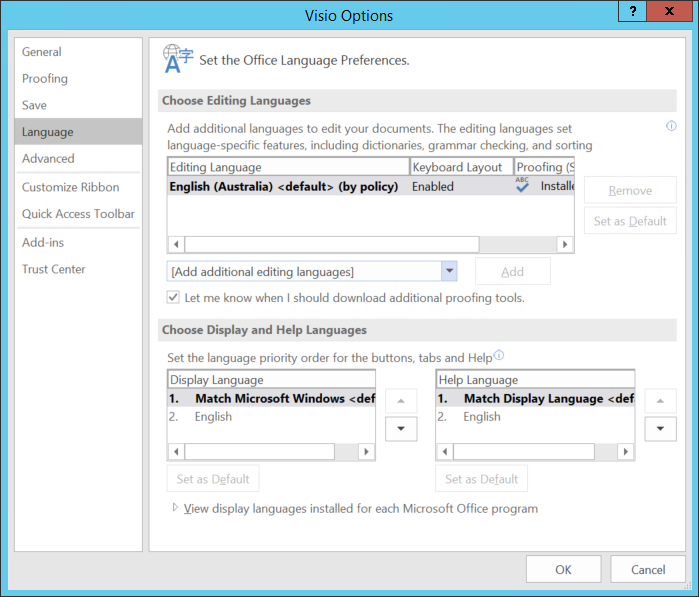Open Quick Access Toolbar settings
699x597 pixels.
point(78,214)
